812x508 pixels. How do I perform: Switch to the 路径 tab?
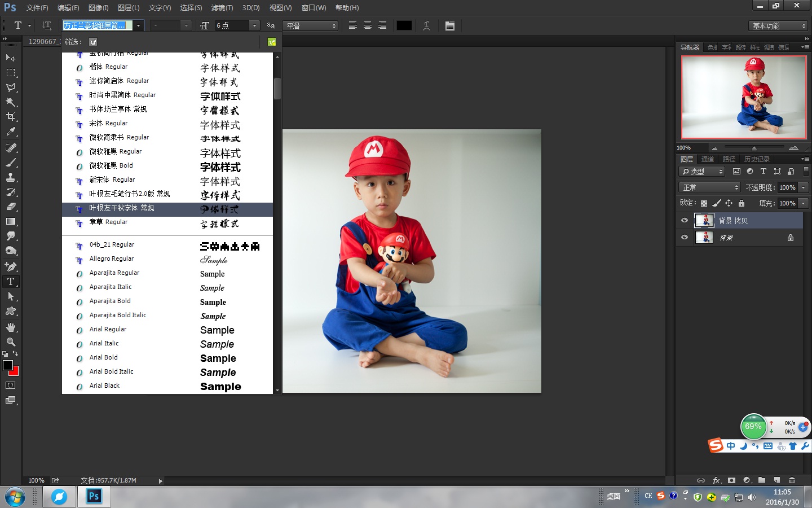729,159
